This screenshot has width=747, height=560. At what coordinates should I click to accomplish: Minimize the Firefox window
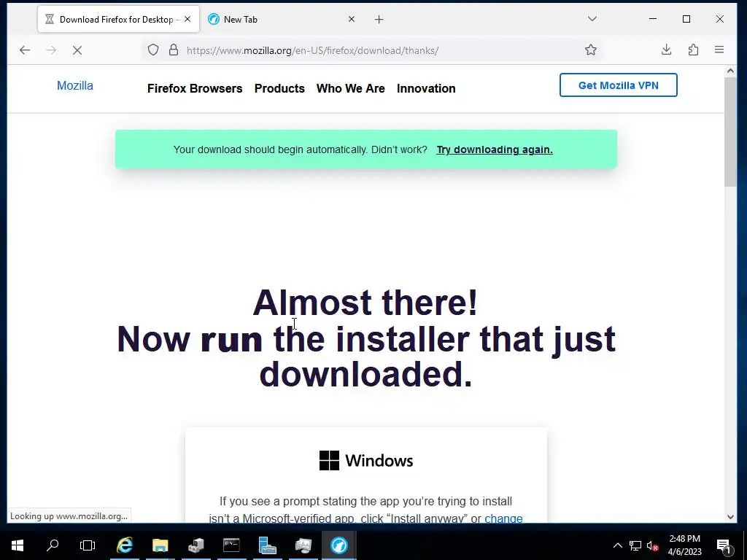[x=653, y=19]
